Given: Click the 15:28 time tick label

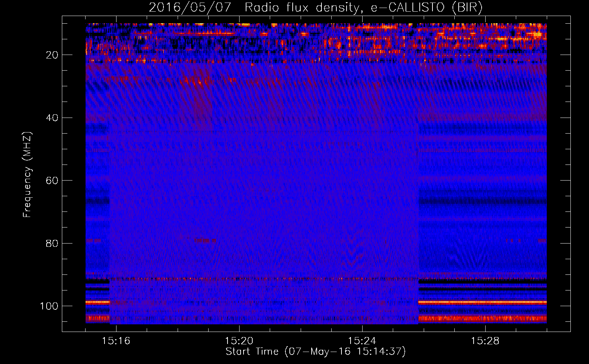Looking at the screenshot, I should tap(485, 341).
